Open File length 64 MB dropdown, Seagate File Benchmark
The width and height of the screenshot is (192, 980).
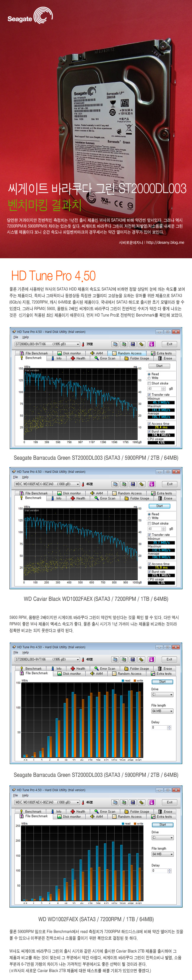tap(162, 711)
